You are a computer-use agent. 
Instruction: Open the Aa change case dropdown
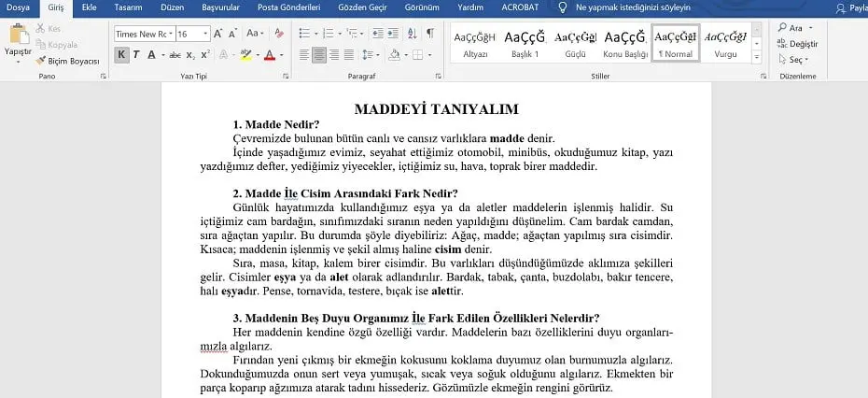point(255,34)
